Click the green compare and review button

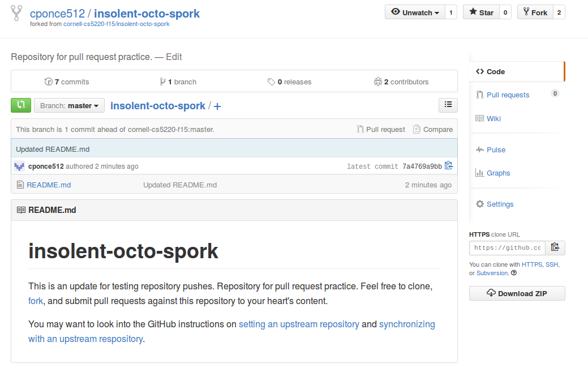[x=21, y=105]
